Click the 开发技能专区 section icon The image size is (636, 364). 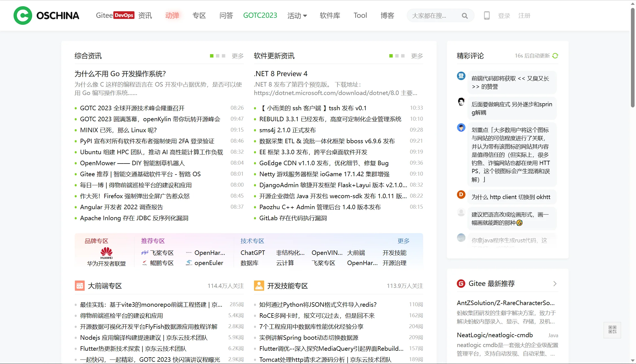[x=259, y=286]
